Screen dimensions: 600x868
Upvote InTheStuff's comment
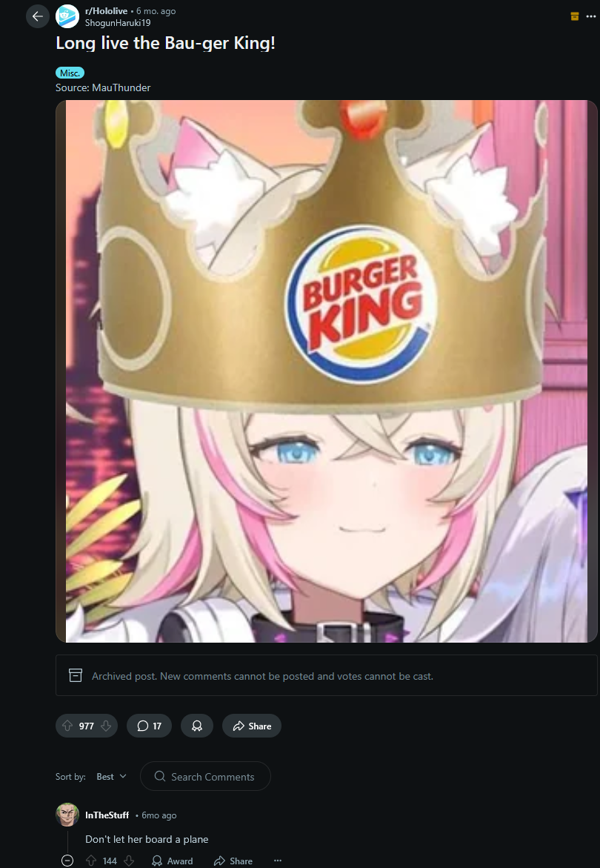point(92,861)
